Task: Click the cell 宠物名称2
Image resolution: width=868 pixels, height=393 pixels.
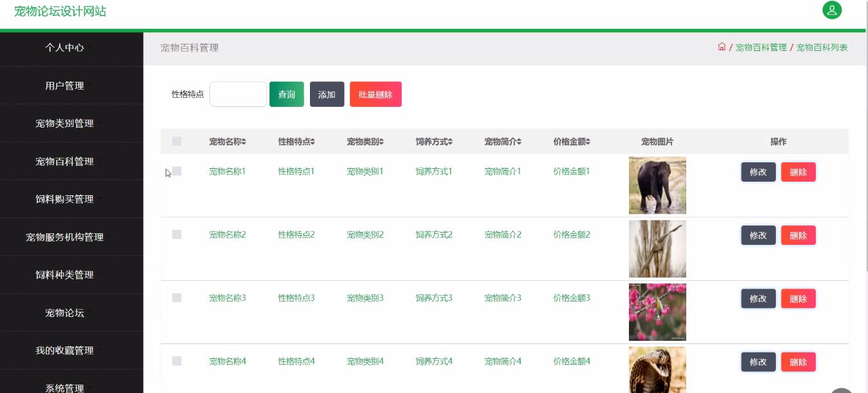Action: (x=227, y=235)
